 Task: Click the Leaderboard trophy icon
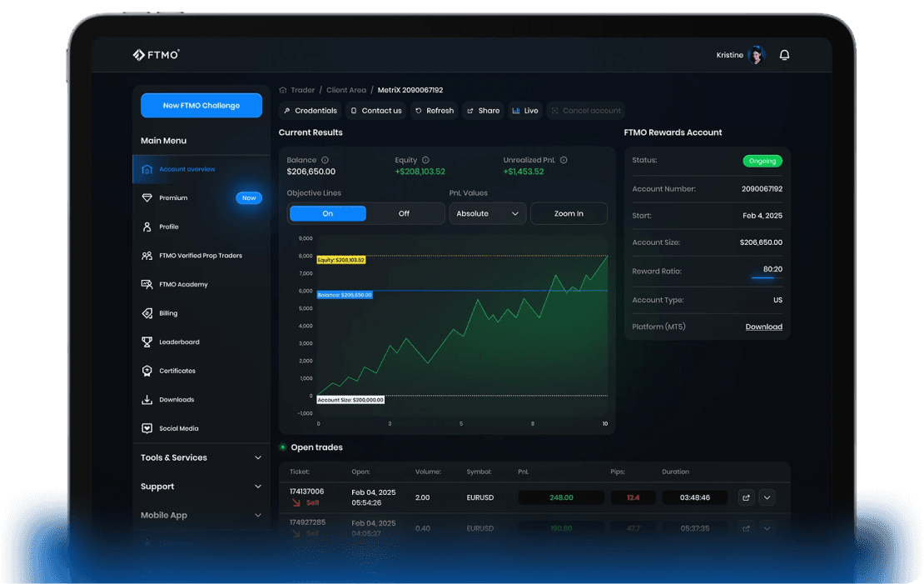pos(147,342)
